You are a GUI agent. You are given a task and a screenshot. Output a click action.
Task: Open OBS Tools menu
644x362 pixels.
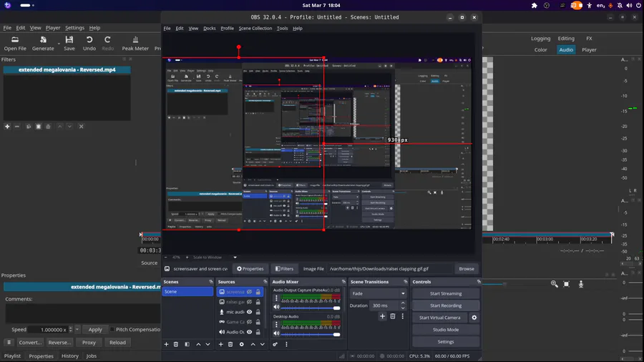point(282,29)
